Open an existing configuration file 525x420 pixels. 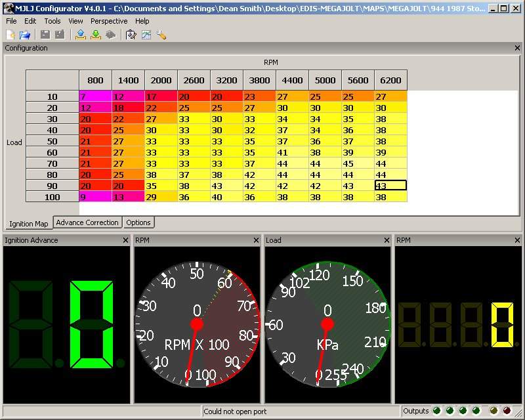24,34
